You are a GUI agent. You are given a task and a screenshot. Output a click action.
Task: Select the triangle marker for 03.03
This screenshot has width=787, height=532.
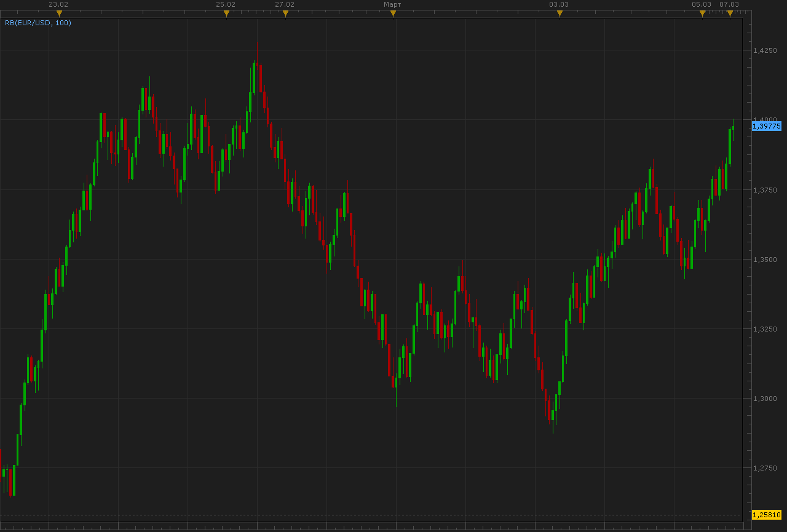click(x=560, y=14)
